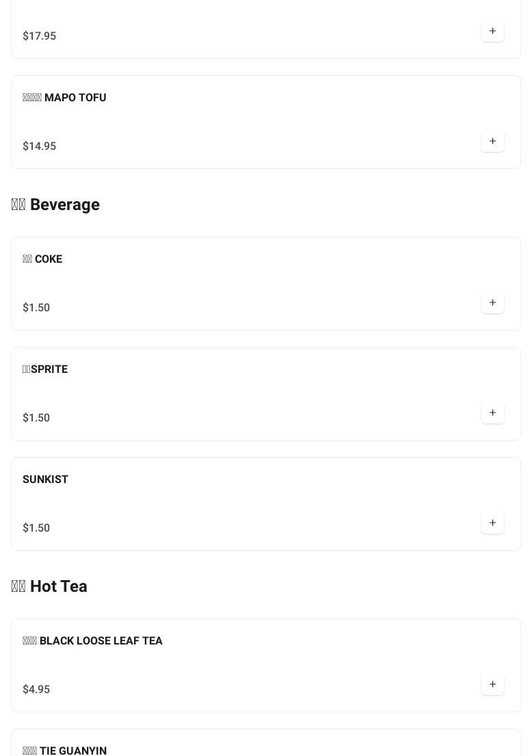Screen dimensions: 532x756
Task: Select the Sprite menu item title
Action: (x=45, y=369)
